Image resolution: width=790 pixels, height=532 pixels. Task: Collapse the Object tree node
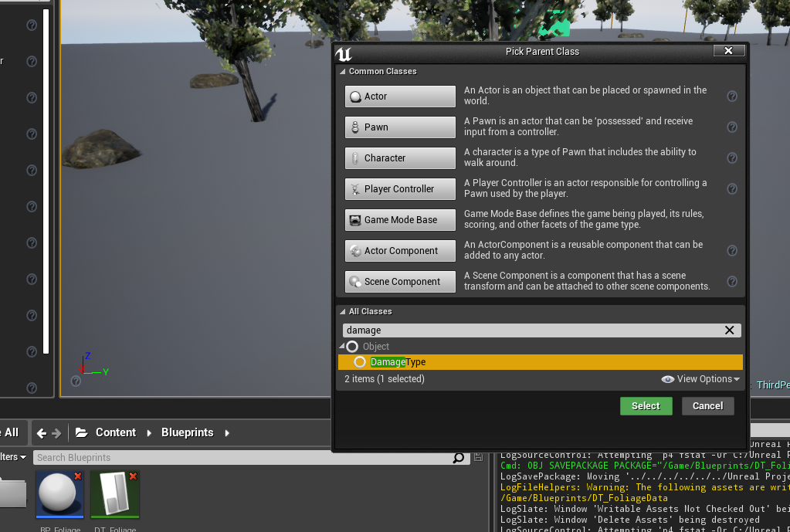click(x=341, y=346)
